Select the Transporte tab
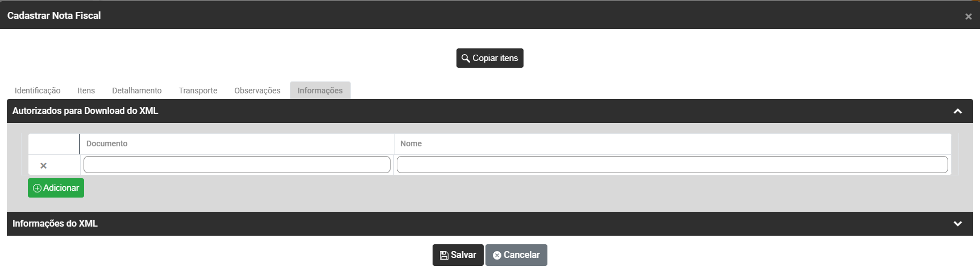Screen dimensions: 980x275 pyautogui.click(x=198, y=91)
